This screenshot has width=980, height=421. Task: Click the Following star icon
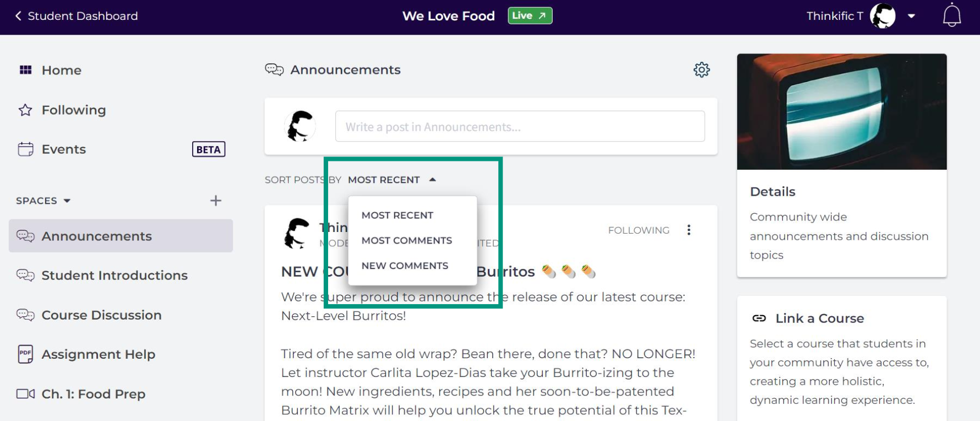tap(25, 110)
